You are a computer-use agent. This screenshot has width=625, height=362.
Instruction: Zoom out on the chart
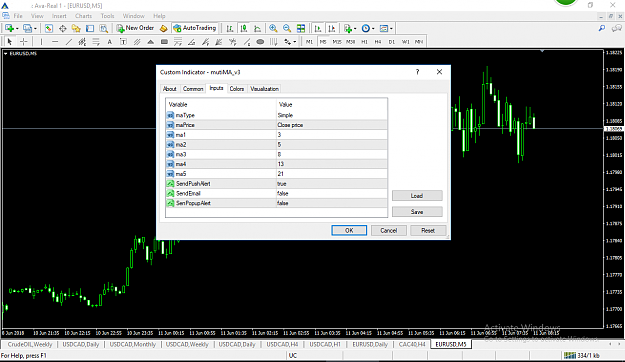[287, 28]
